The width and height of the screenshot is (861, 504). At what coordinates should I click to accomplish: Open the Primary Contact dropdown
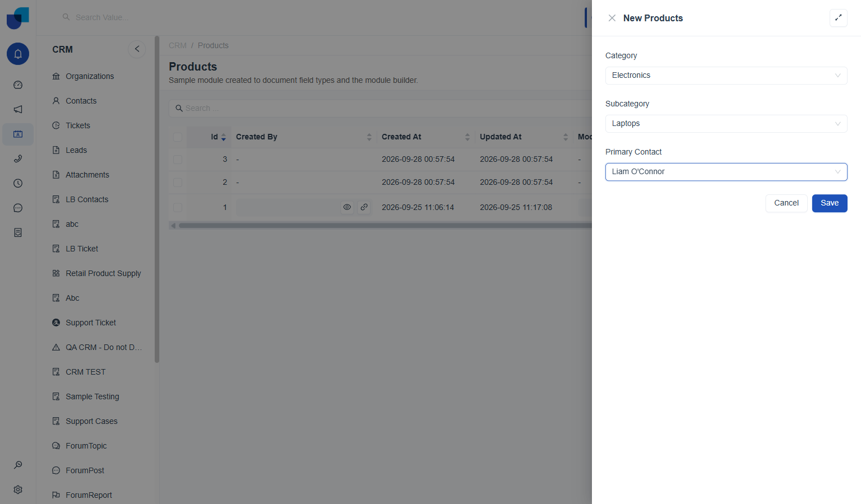[726, 172]
